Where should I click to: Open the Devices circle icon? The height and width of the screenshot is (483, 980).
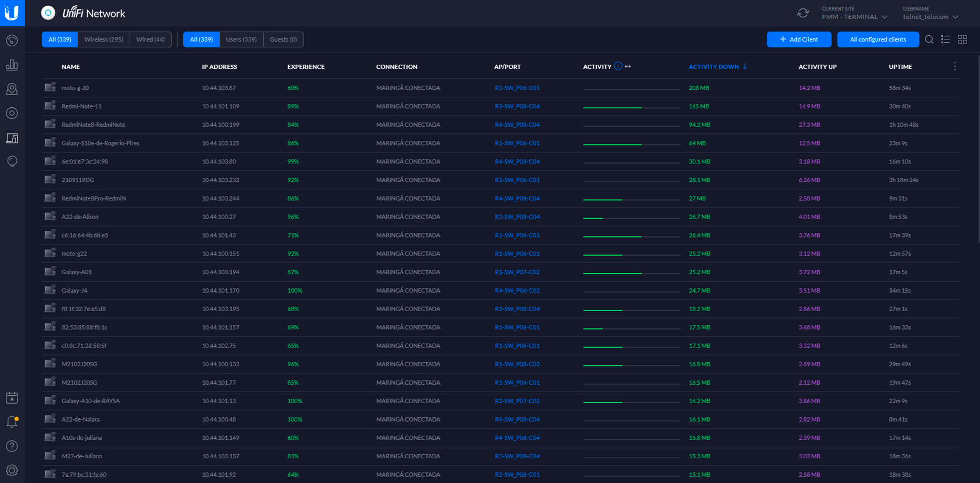coord(12,113)
